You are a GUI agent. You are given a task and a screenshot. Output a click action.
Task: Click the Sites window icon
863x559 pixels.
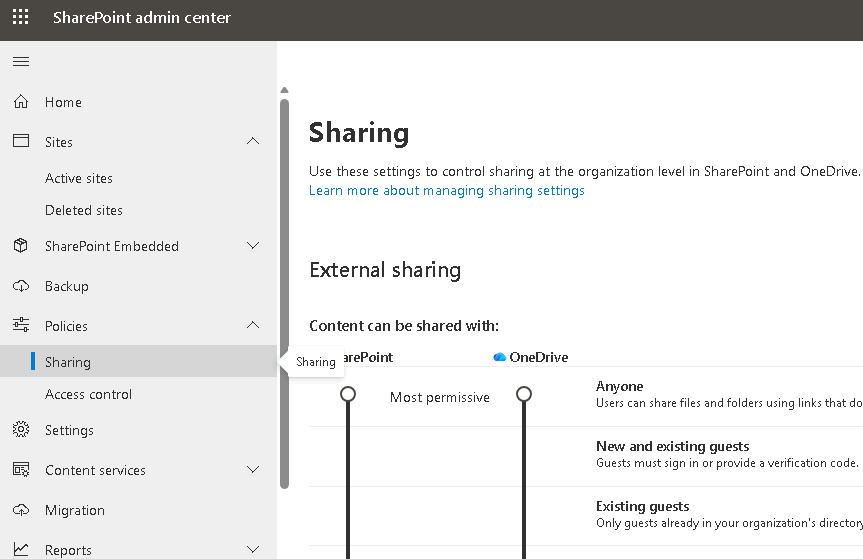21,141
